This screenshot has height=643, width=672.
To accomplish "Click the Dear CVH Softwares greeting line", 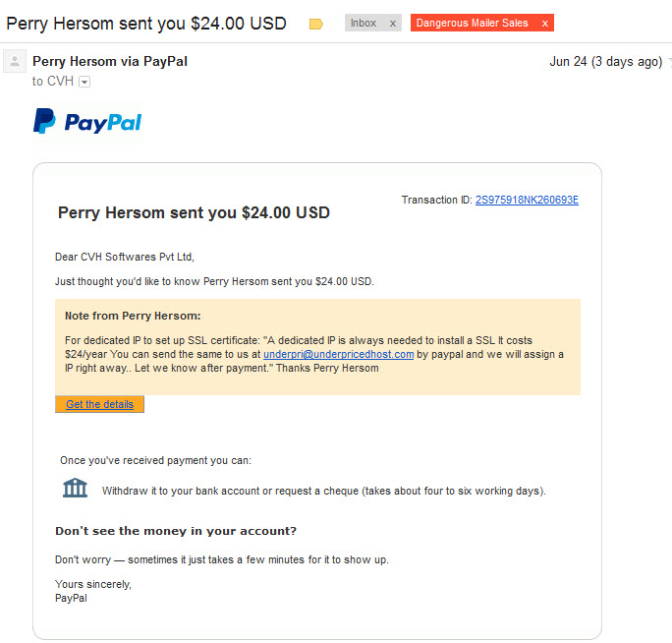I will coord(125,257).
